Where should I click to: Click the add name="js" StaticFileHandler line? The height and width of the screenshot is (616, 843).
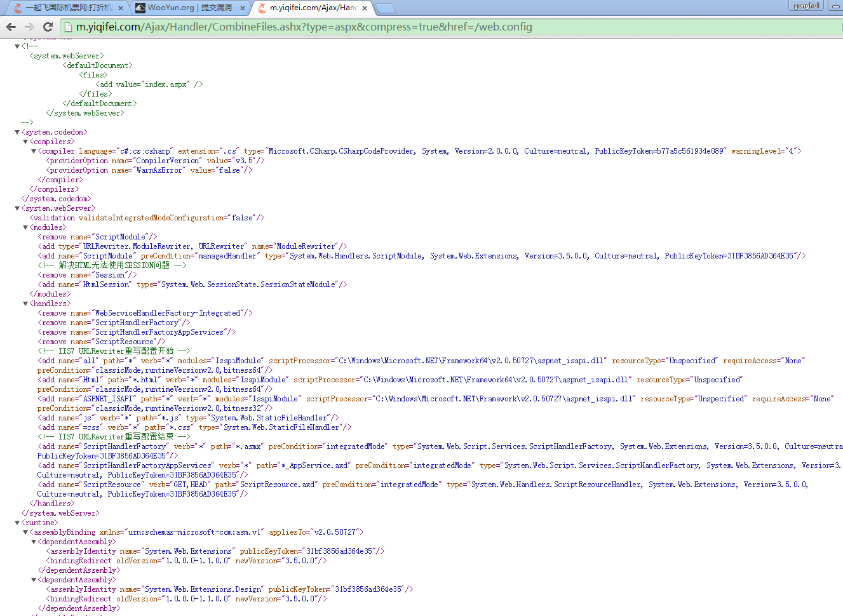pos(188,418)
